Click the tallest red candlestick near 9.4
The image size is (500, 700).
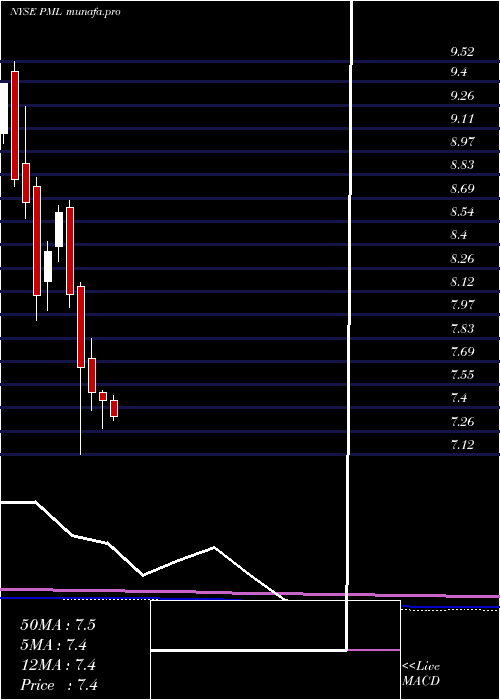(x=15, y=125)
